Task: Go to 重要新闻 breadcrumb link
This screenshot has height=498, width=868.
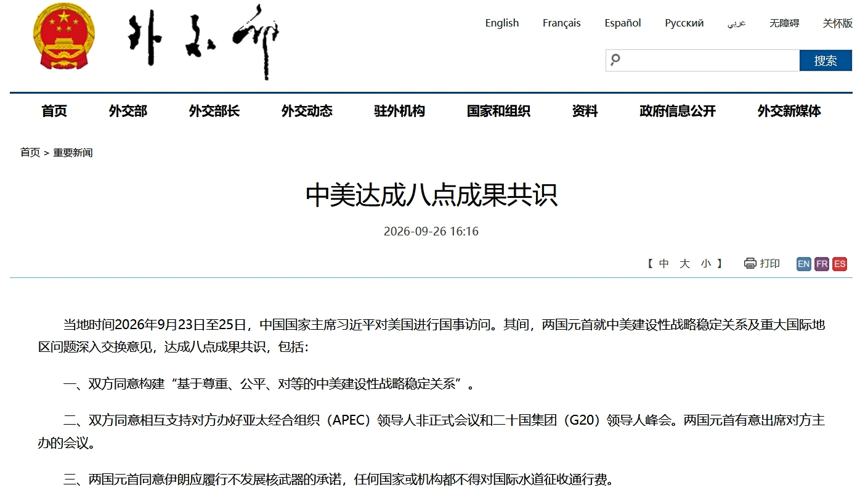Action: point(73,152)
